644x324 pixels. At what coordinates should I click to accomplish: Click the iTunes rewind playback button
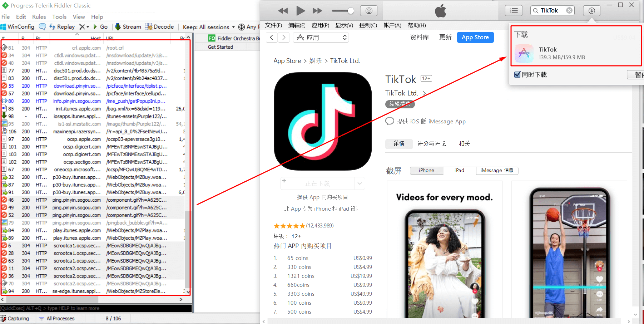(x=283, y=11)
